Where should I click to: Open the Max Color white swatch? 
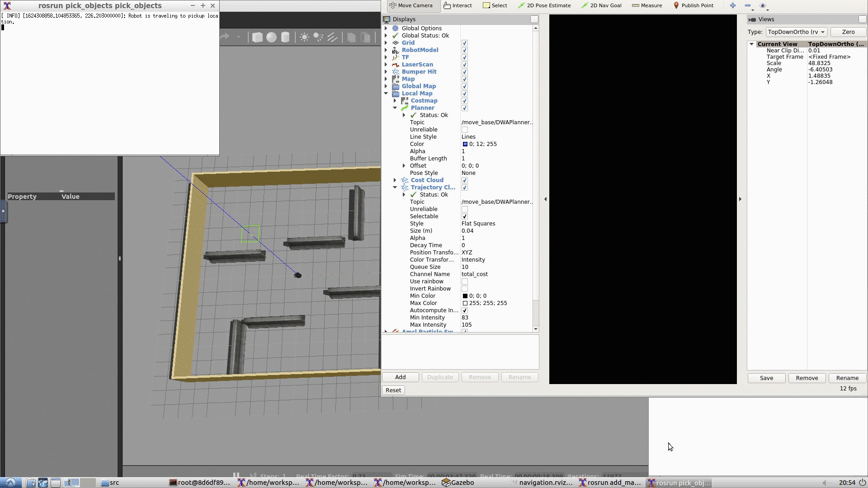click(465, 303)
